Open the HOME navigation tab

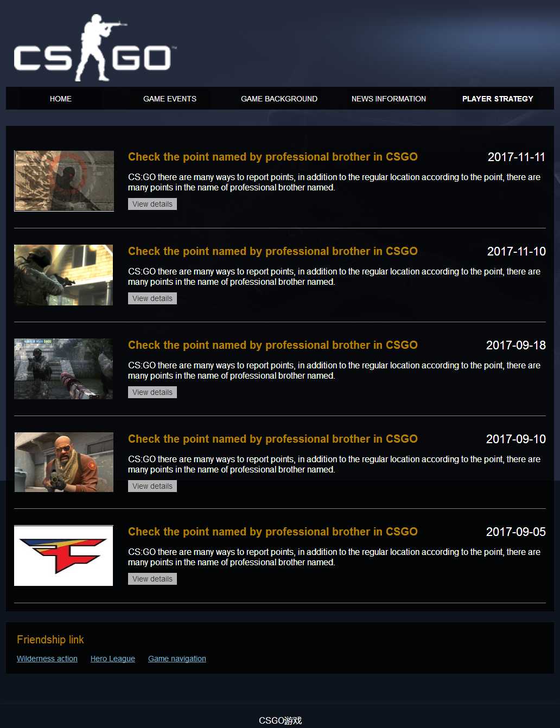61,99
